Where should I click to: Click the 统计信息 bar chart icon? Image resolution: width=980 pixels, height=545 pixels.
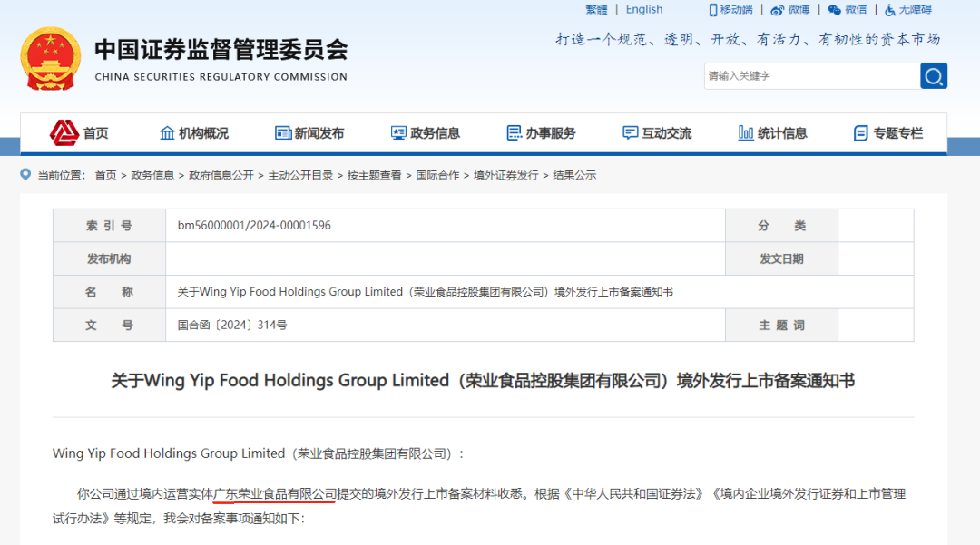point(746,133)
